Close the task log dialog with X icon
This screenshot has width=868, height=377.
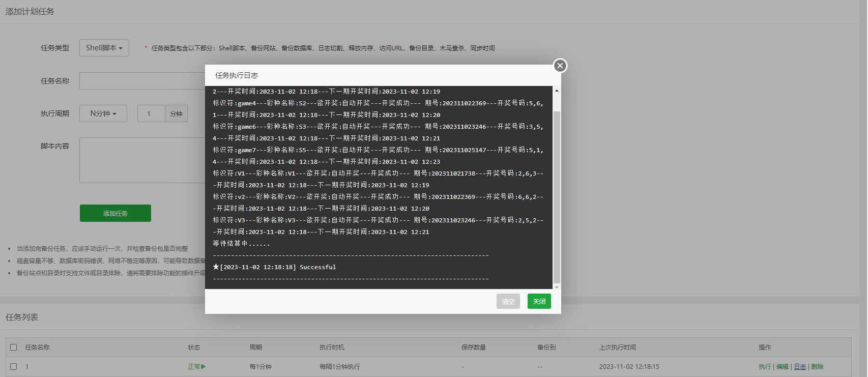[x=560, y=66]
